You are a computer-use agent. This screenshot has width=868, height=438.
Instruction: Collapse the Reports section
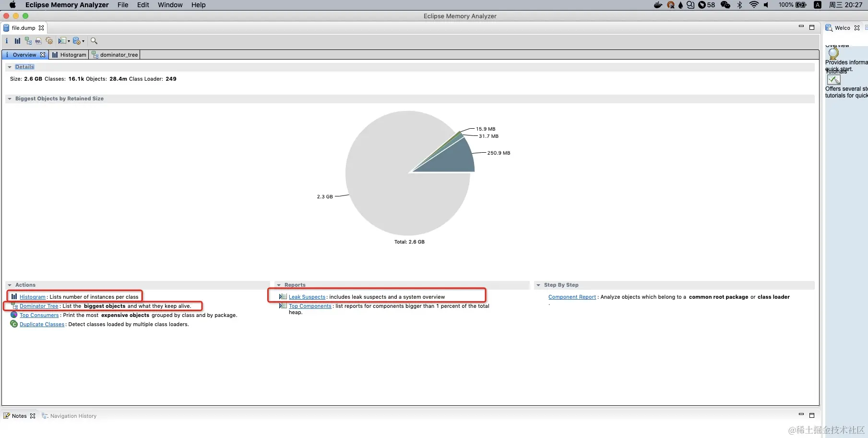[279, 285]
